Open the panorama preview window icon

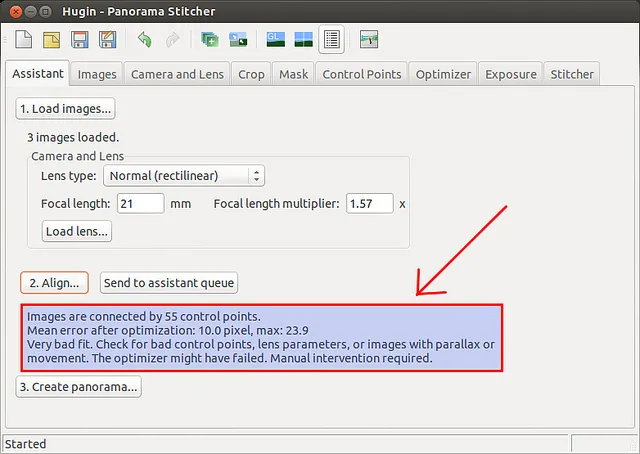point(303,40)
